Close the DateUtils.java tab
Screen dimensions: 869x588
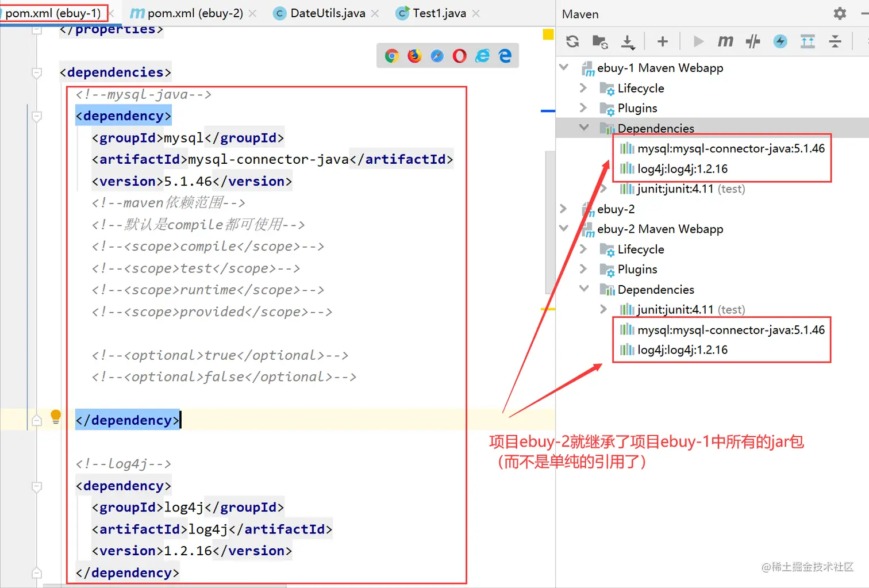(375, 13)
